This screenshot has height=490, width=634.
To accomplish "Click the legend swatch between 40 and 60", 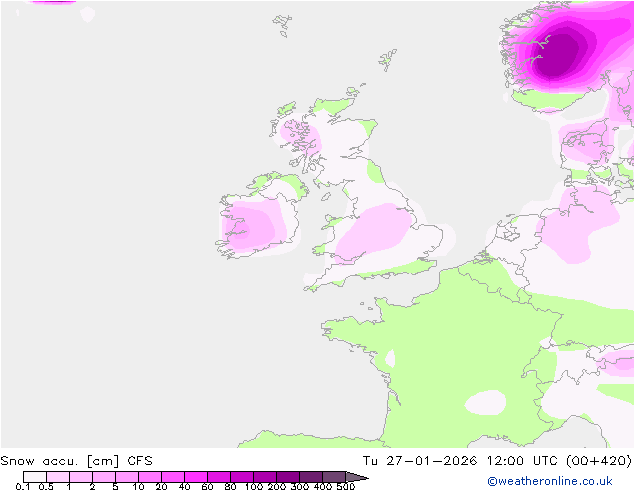I will click(196, 477).
